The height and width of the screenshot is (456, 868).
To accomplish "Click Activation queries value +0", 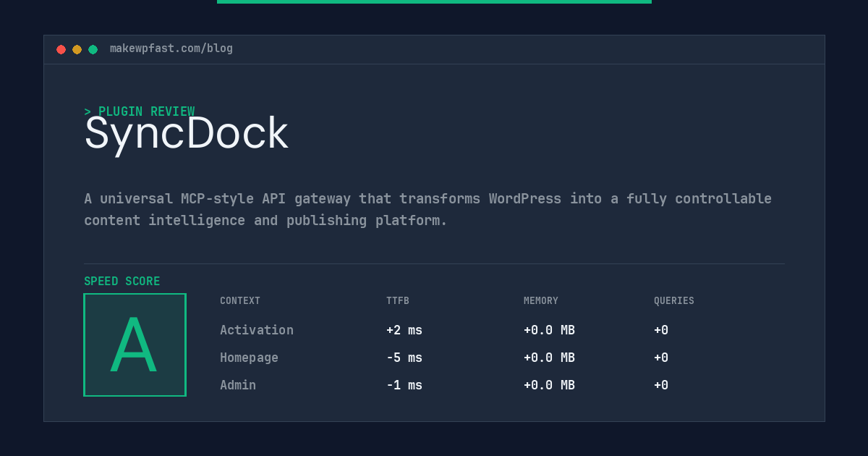I will [x=661, y=330].
